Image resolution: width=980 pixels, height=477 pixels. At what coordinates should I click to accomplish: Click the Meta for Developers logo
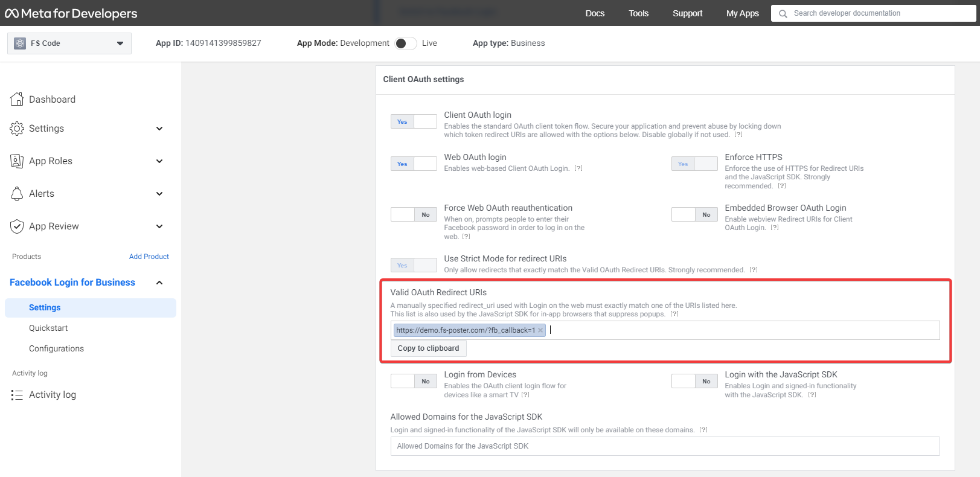pyautogui.click(x=71, y=13)
